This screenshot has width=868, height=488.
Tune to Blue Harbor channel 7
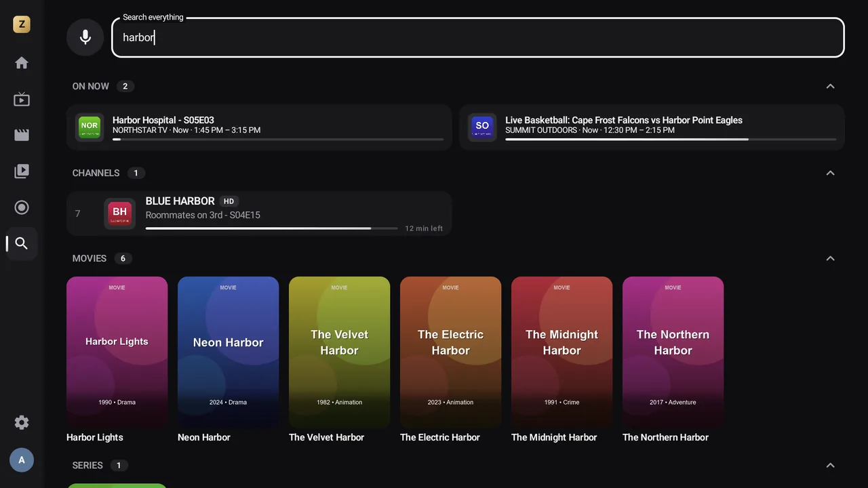pyautogui.click(x=259, y=213)
